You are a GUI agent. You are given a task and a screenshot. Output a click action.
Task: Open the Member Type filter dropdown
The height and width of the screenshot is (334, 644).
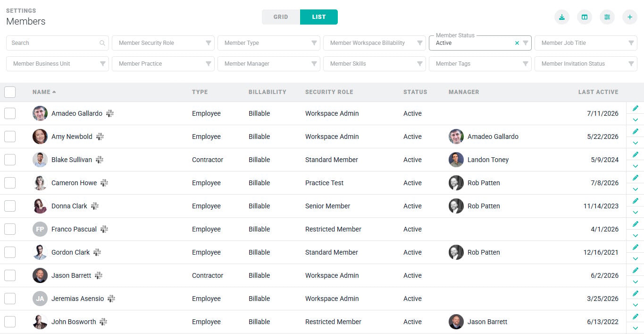[269, 43]
